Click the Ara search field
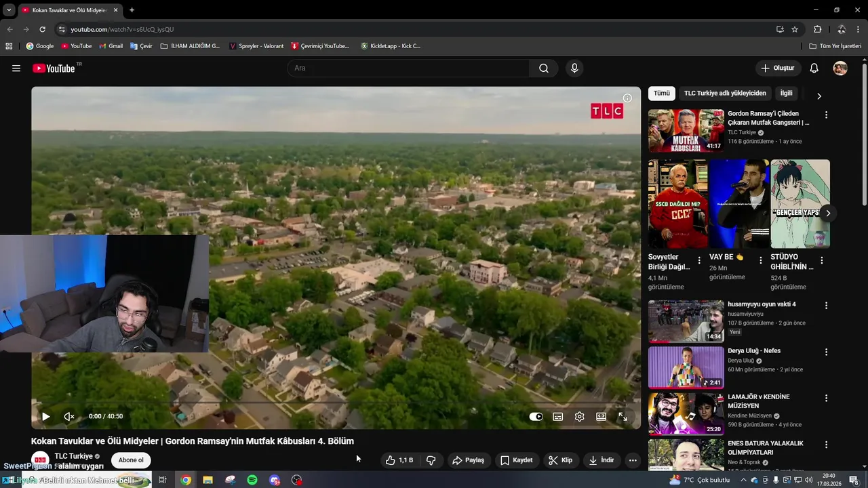The width and height of the screenshot is (868, 488). click(408, 68)
